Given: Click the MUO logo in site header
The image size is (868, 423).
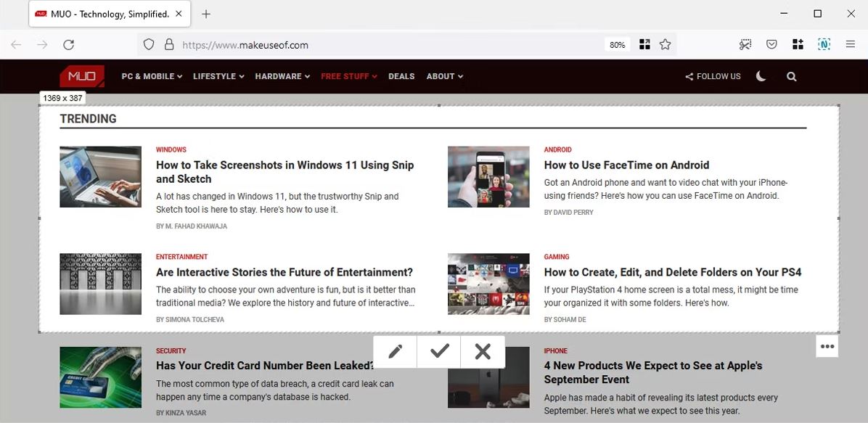Looking at the screenshot, I should pyautogui.click(x=82, y=76).
